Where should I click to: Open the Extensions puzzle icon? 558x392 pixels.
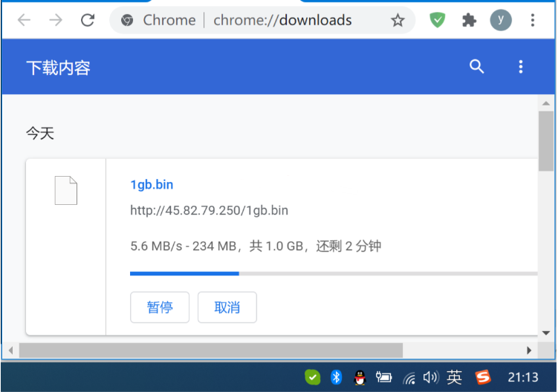469,20
